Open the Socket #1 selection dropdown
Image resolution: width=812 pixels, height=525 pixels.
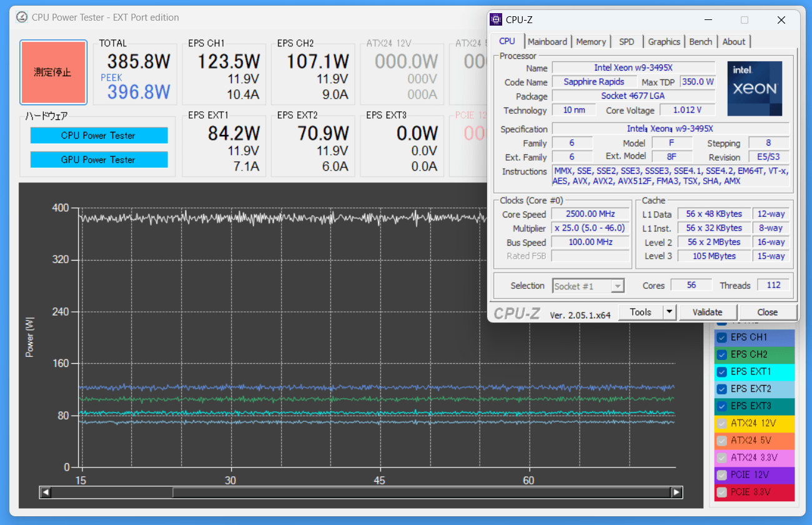click(588, 286)
